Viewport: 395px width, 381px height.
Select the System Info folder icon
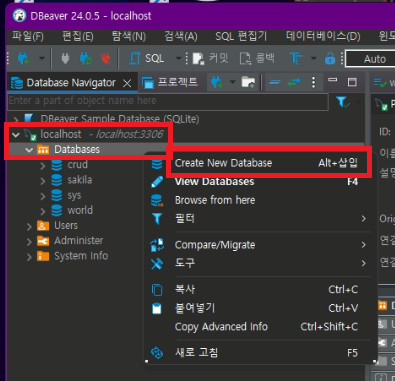(43, 256)
